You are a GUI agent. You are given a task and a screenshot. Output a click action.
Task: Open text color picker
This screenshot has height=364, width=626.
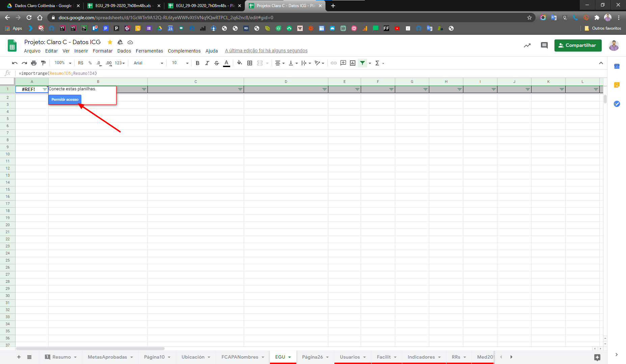point(226,63)
